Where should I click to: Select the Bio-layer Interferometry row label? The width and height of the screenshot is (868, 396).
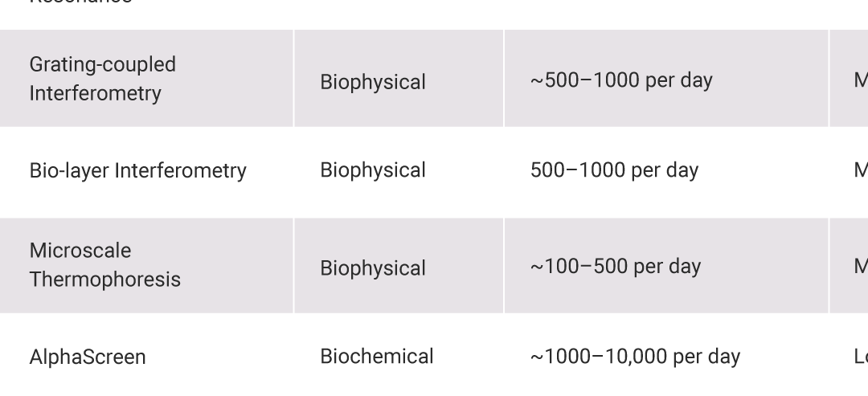pyautogui.click(x=138, y=170)
